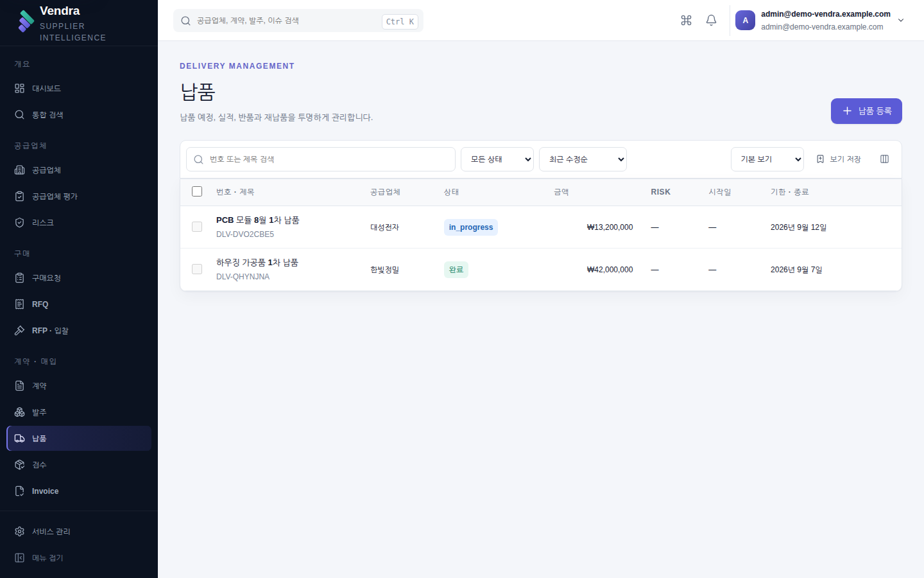Click the 보기 저장 button
The height and width of the screenshot is (578, 924).
[x=838, y=159]
